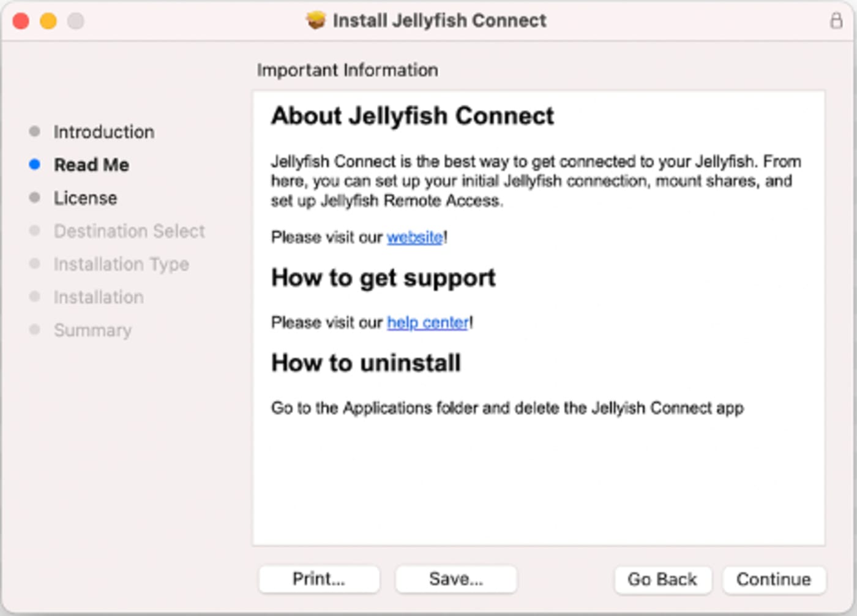
Task: Open the website link
Action: [414, 237]
